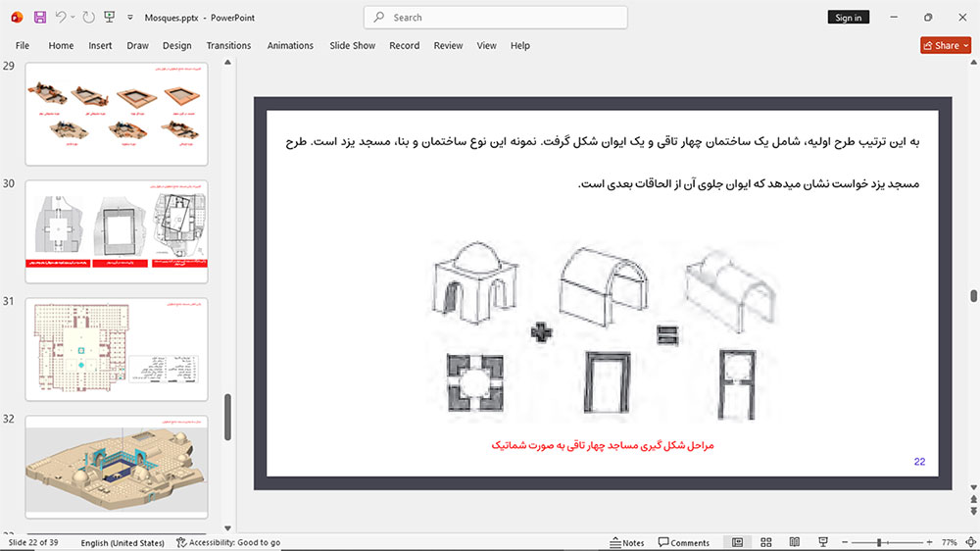The height and width of the screenshot is (551, 980).
Task: Open the Undo history dropdown arrow
Action: coord(73,18)
